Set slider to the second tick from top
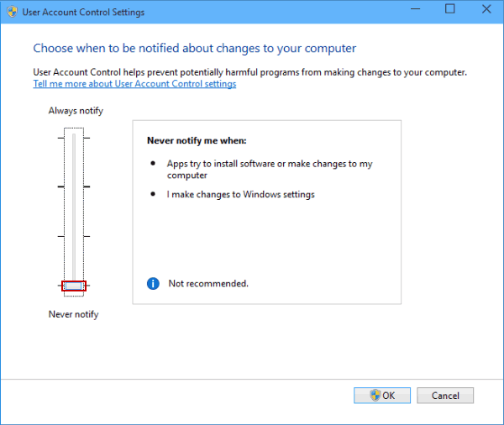This screenshot has height=425, width=504. pos(74,186)
